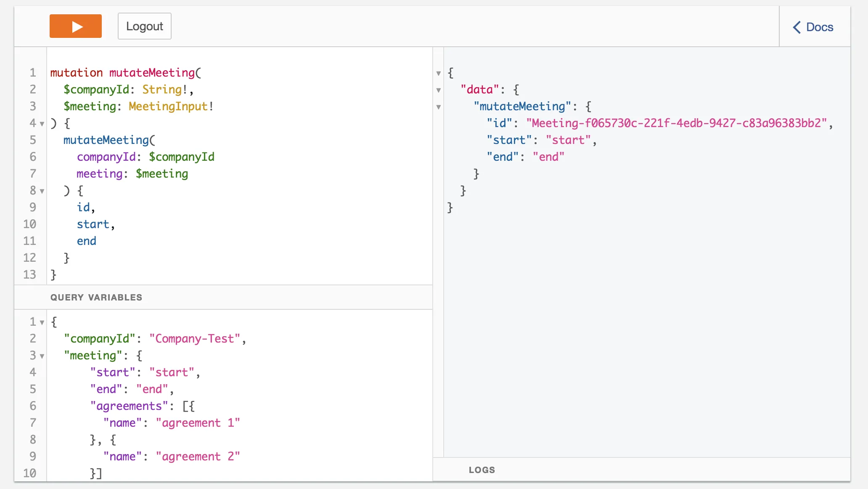Collapse the "data" object in response

[x=439, y=90]
